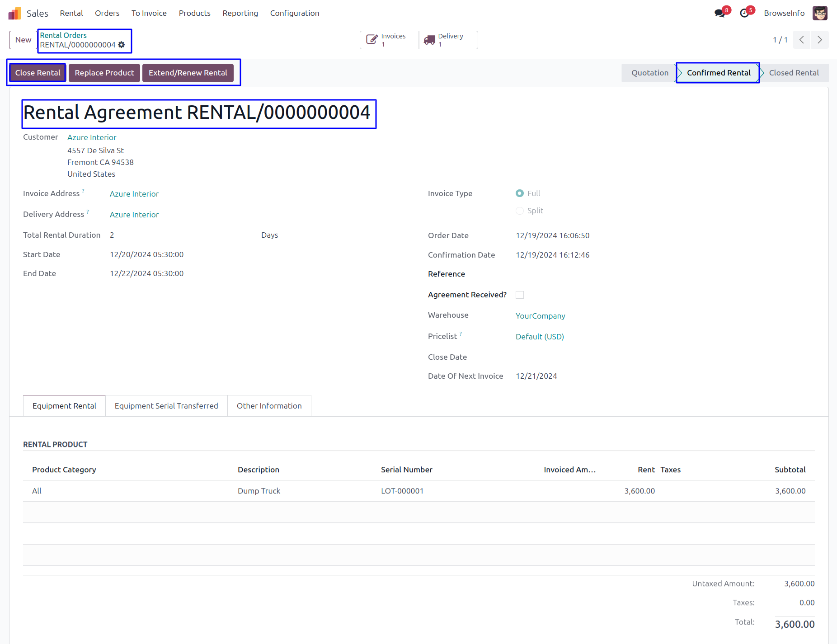
Task: Go to the next record arrow
Action: [819, 40]
